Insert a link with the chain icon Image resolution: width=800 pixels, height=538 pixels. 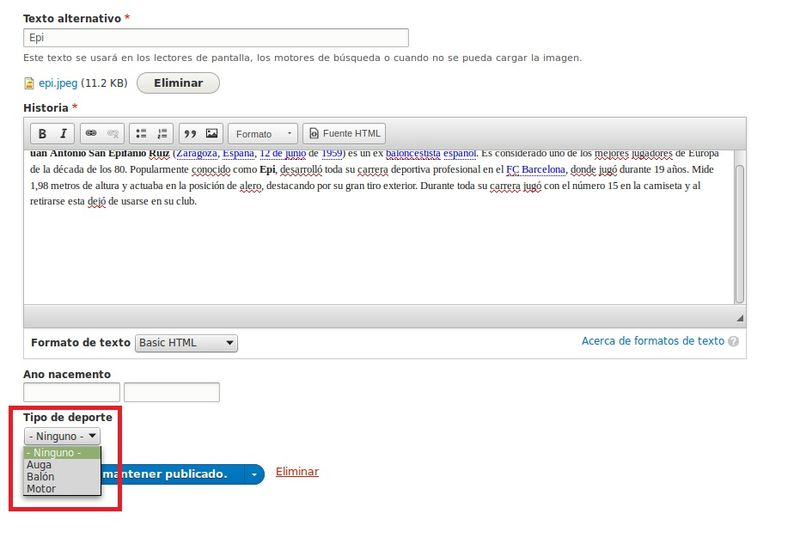91,134
